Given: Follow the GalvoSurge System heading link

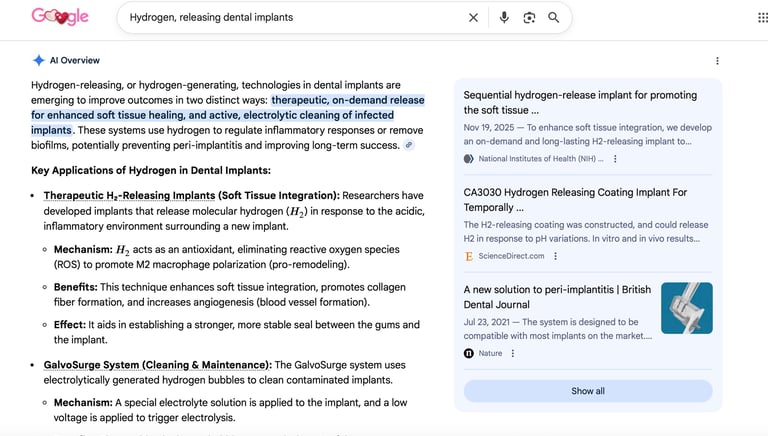Looking at the screenshot, I should (x=157, y=365).
